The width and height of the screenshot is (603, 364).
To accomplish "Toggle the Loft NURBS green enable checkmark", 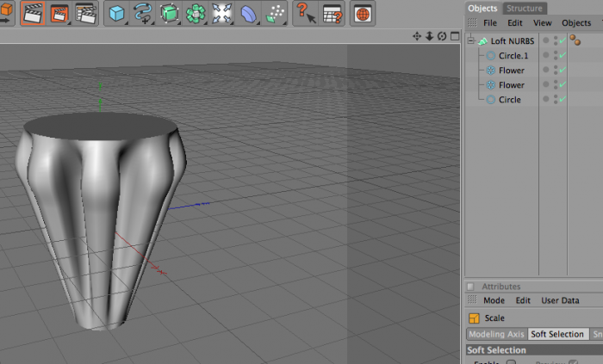I will 563,40.
